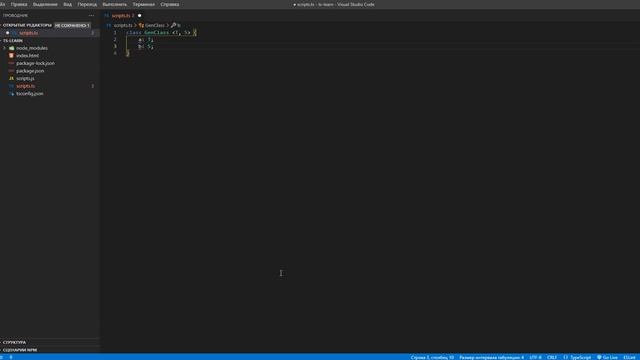The image size is (640, 360).
Task: Open the Переход menu
Action: pyautogui.click(x=87, y=4)
